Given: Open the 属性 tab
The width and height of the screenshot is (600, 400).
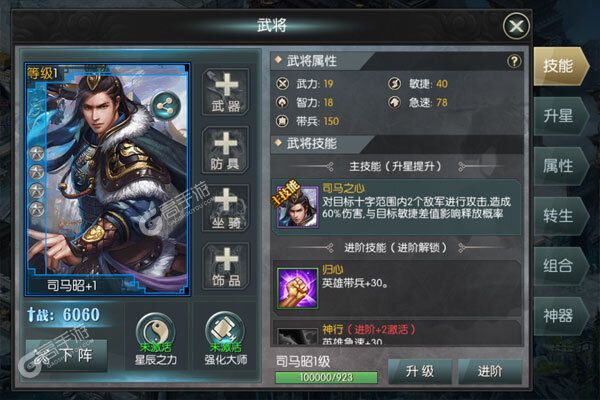Looking at the screenshot, I should point(560,166).
